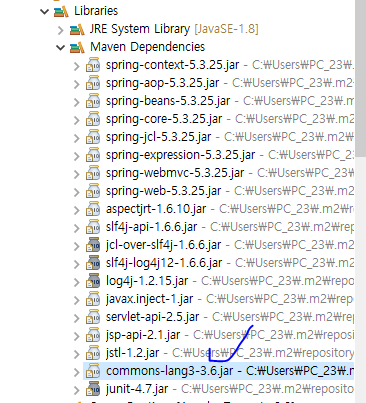This screenshot has height=403, width=366.
Task: Click the spring-webmvc jar icon
Action: pyautogui.click(x=93, y=173)
